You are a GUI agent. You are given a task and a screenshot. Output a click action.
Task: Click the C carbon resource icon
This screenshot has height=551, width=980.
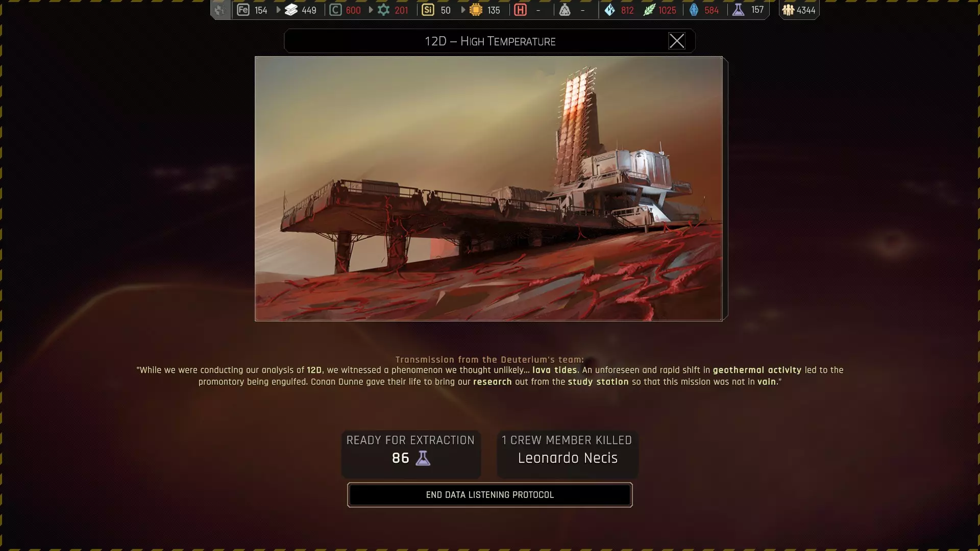[335, 10]
